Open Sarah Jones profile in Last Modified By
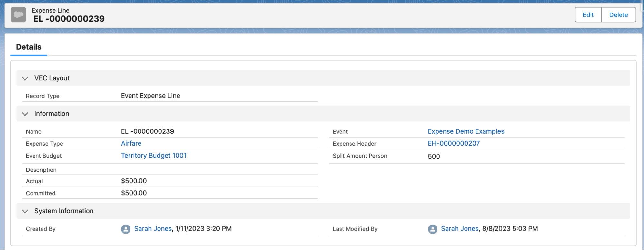This screenshot has width=644, height=250. [x=460, y=229]
